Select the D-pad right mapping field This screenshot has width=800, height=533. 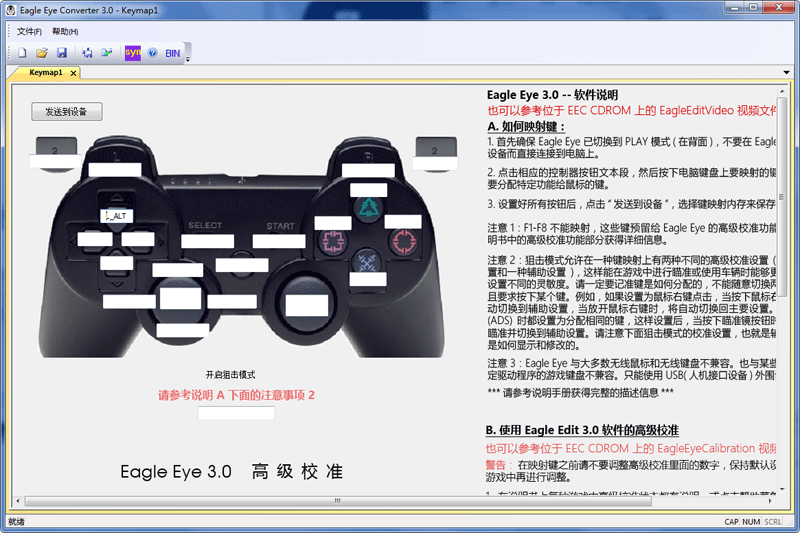pyautogui.click(x=138, y=239)
